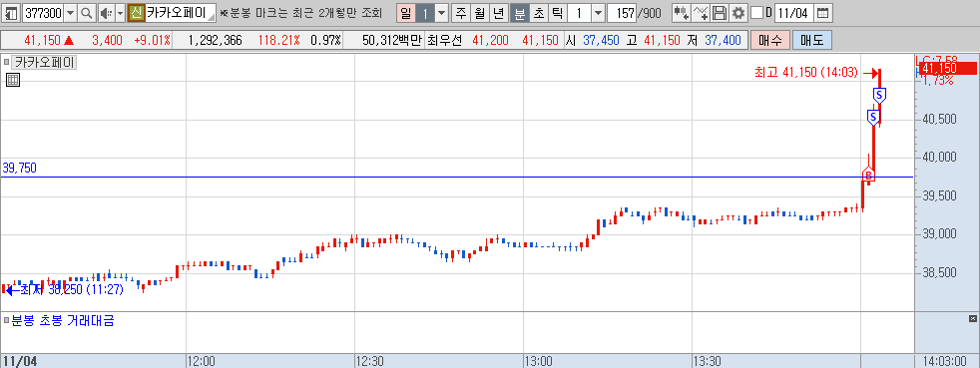Click the stock search magnifier icon
The width and height of the screenshot is (980, 368).
click(x=86, y=13)
